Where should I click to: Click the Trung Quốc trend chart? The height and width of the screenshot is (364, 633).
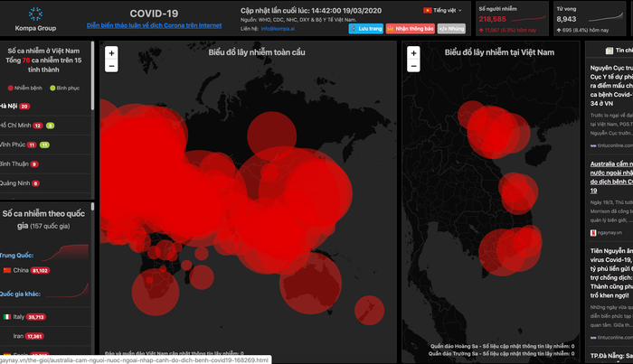click(x=64, y=252)
